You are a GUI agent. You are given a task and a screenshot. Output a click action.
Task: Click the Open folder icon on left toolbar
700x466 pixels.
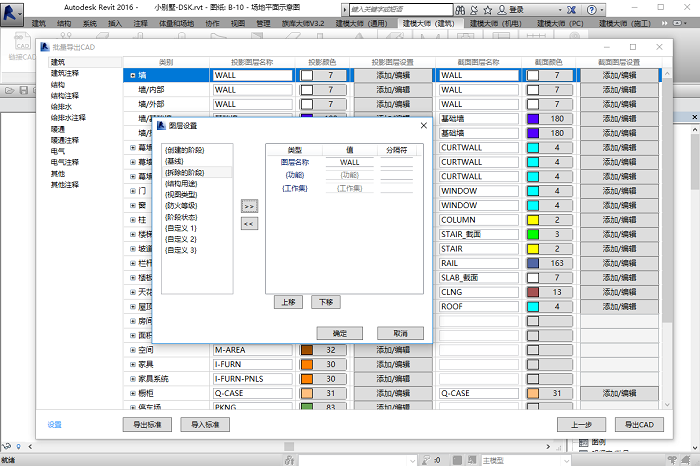coord(9,91)
